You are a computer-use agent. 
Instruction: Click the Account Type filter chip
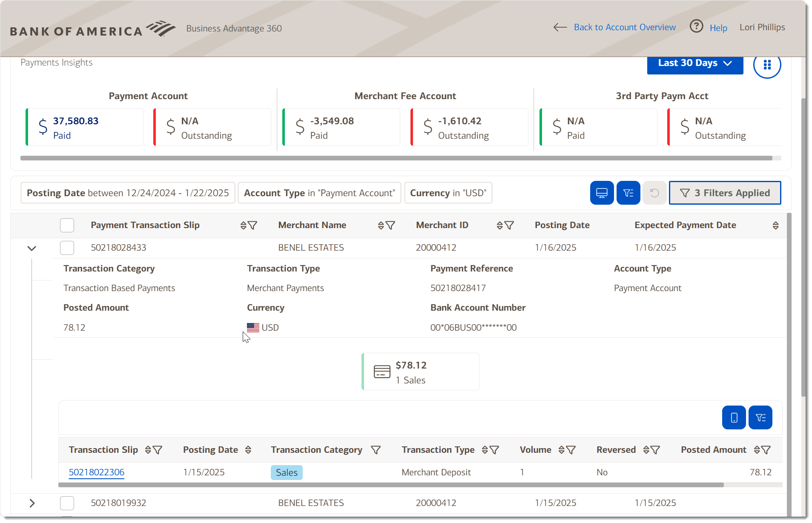point(319,193)
